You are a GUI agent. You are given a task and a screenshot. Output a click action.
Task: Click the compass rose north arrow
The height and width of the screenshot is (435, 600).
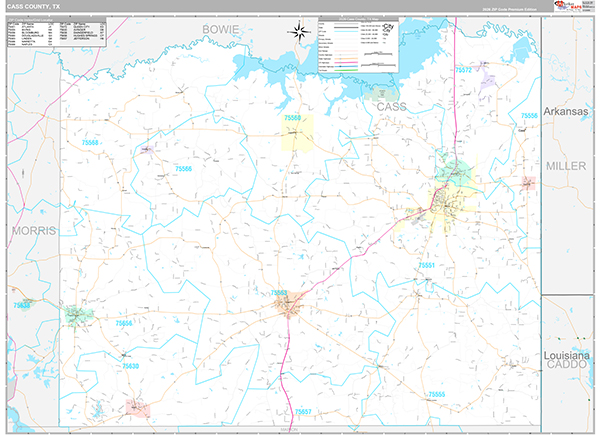[x=300, y=32]
